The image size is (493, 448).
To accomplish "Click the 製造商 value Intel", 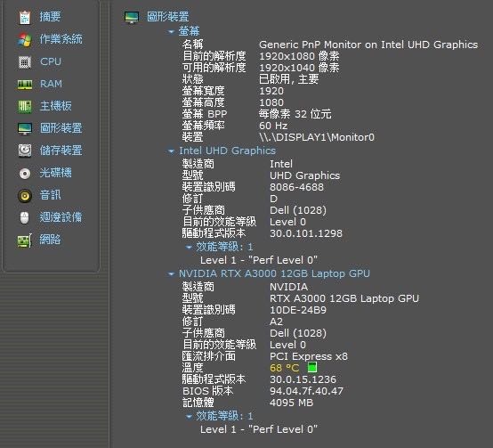I will coord(281,164).
